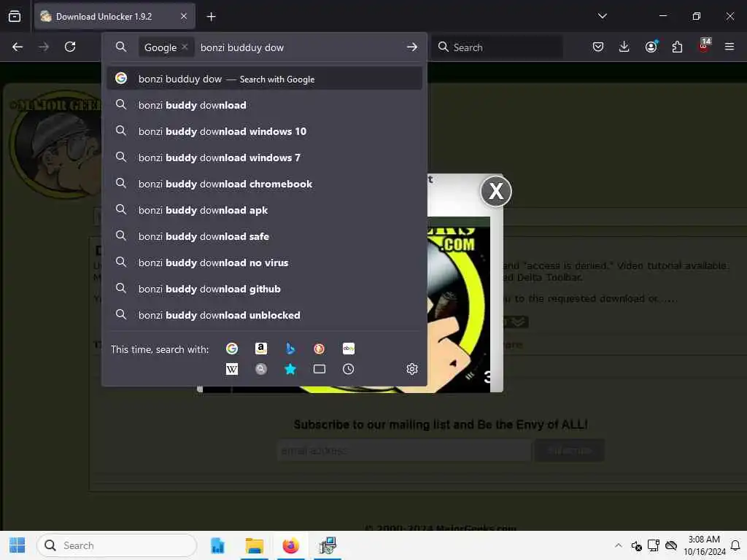Reload the current page

[x=70, y=47]
